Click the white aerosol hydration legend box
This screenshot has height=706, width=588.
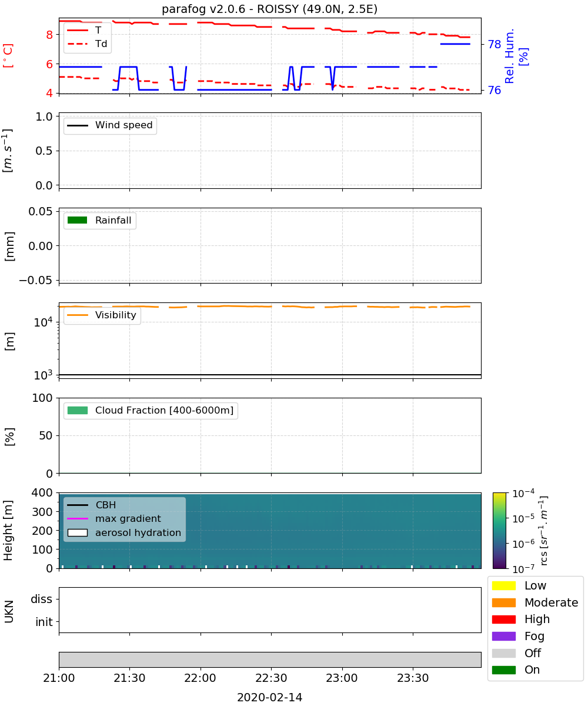tap(77, 532)
